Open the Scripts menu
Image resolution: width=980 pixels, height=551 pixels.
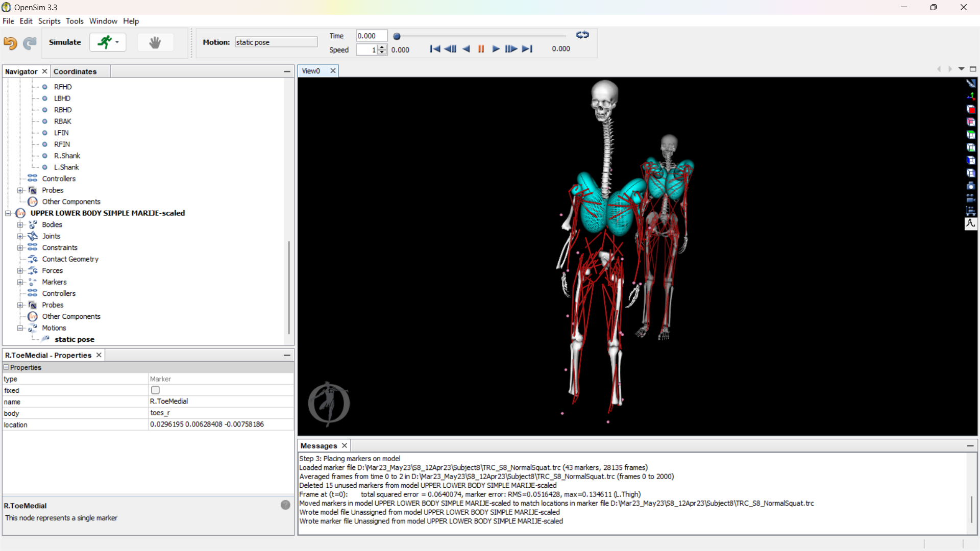(50, 21)
